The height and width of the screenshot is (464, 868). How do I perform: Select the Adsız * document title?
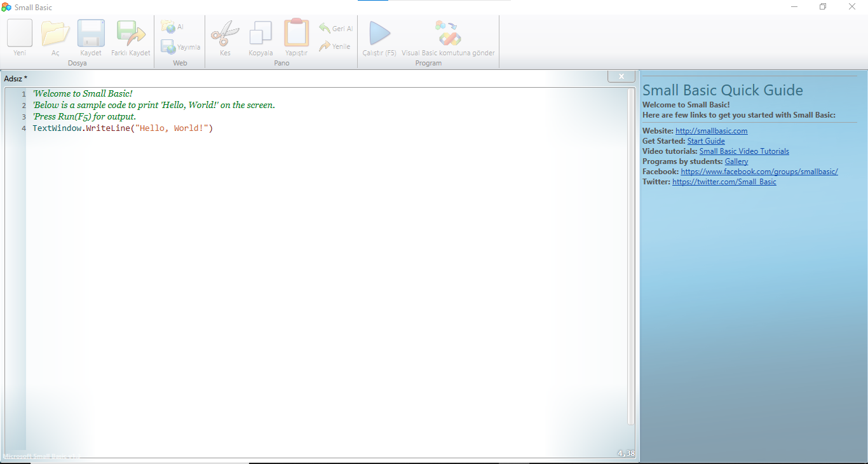click(x=16, y=79)
